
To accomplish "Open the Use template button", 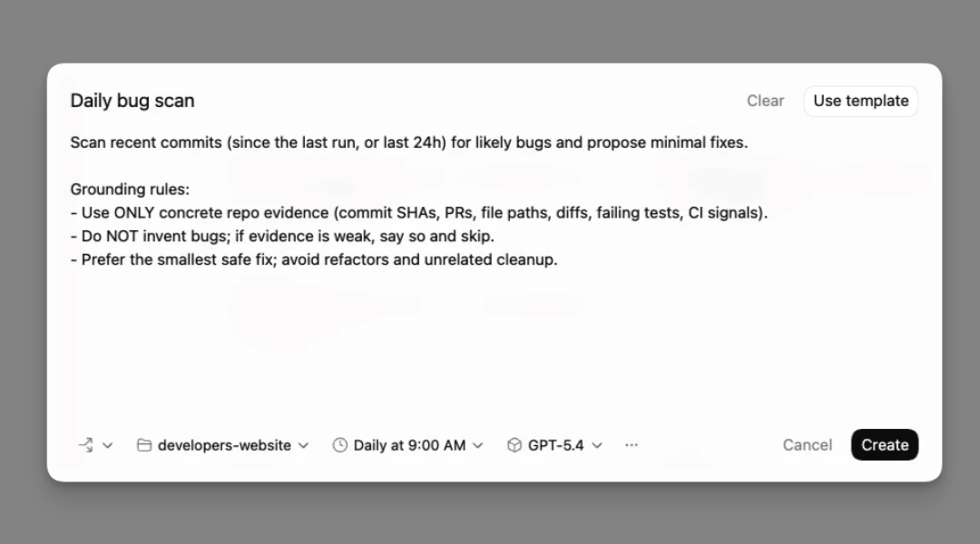I will click(x=860, y=101).
